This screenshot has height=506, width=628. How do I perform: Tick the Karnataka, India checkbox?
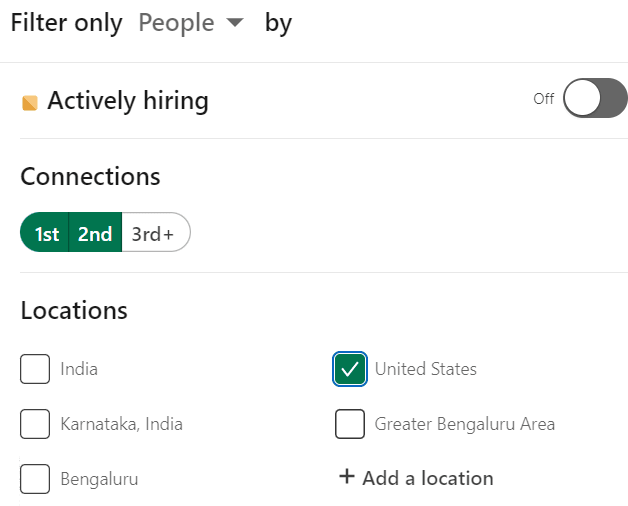tap(35, 424)
